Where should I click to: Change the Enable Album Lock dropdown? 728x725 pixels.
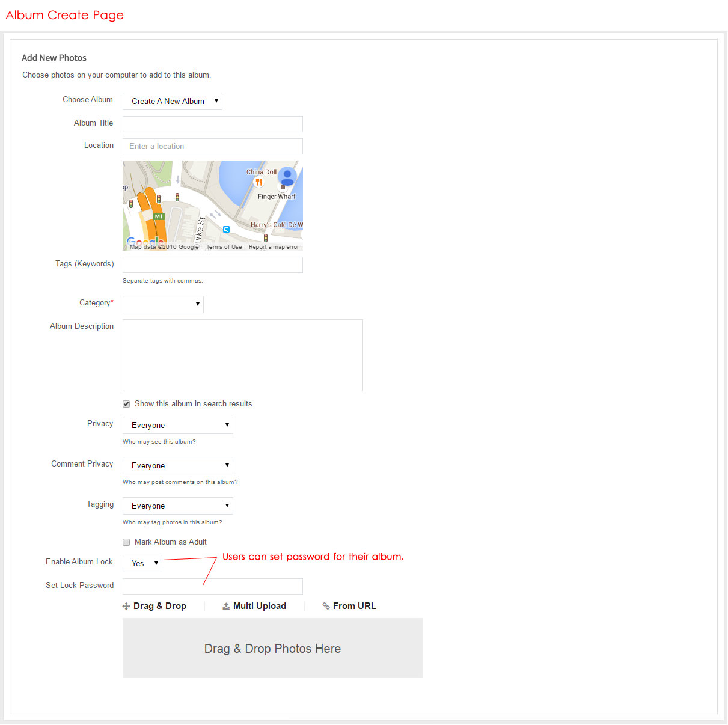click(142, 564)
